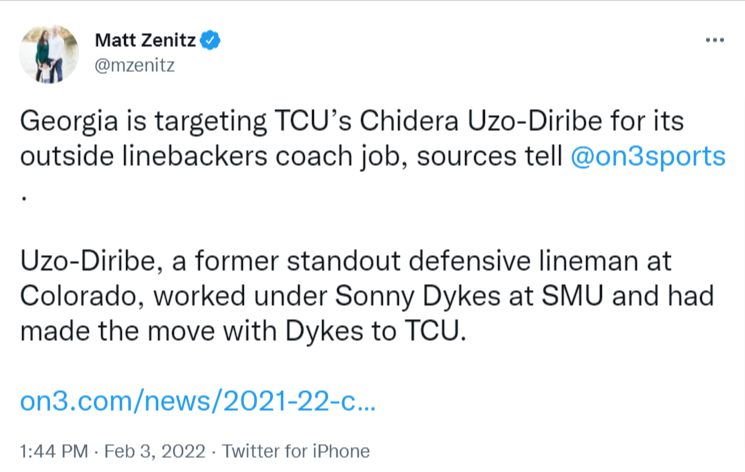The height and width of the screenshot is (472, 745).
Task: Click the blue verified badge icon
Action: (x=211, y=41)
